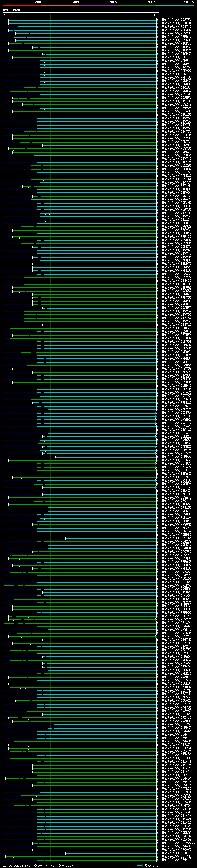Select hit label UniRef100_Q40956
Screen dimensions: 197x868
click(x=177, y=257)
